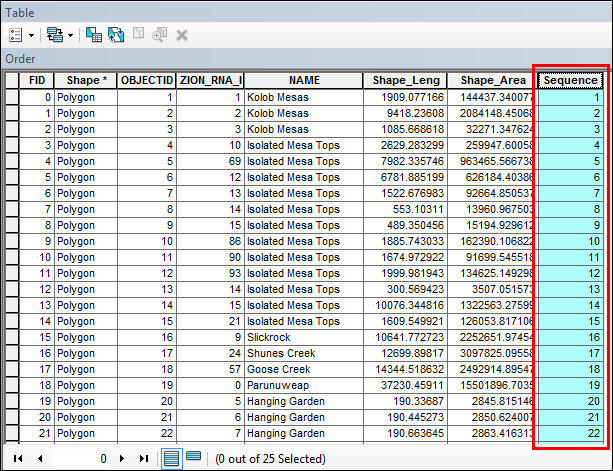Click the '0 out of 25 Selected' status text
This screenshot has height=471, width=613.
[x=270, y=458]
